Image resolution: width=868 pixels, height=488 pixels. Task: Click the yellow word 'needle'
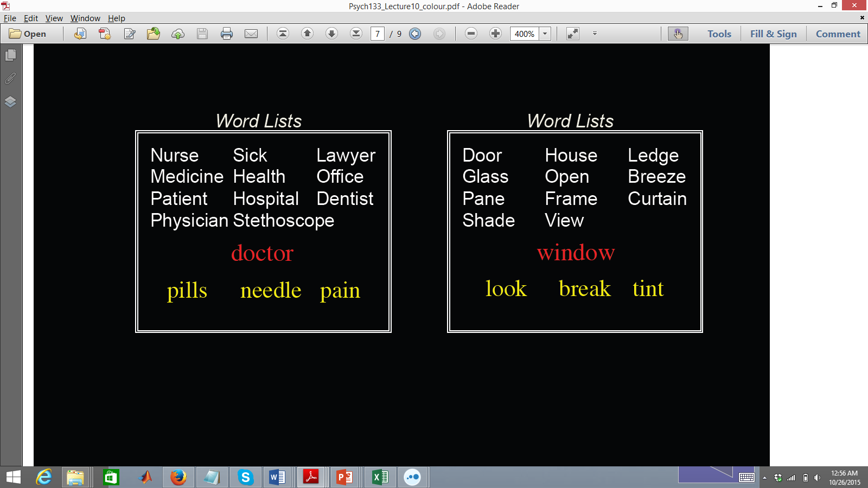(271, 290)
